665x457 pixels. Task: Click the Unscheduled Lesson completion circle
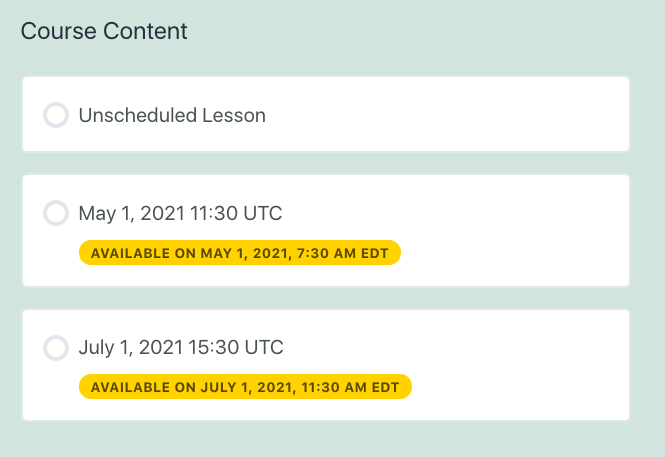(x=56, y=115)
